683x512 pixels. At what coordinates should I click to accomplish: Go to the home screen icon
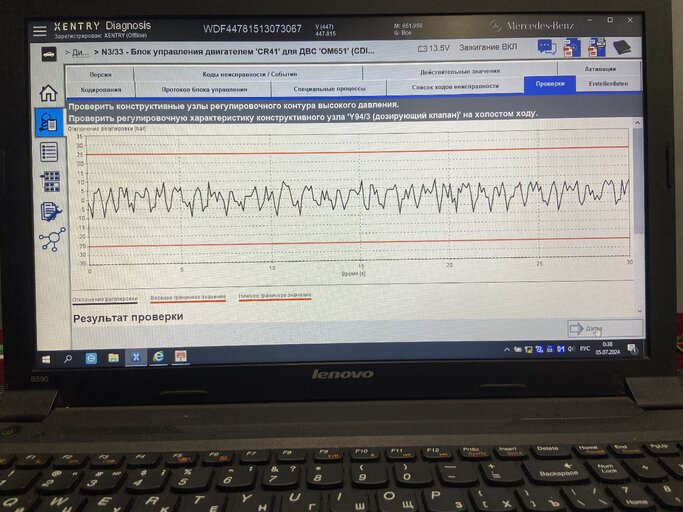point(48,93)
